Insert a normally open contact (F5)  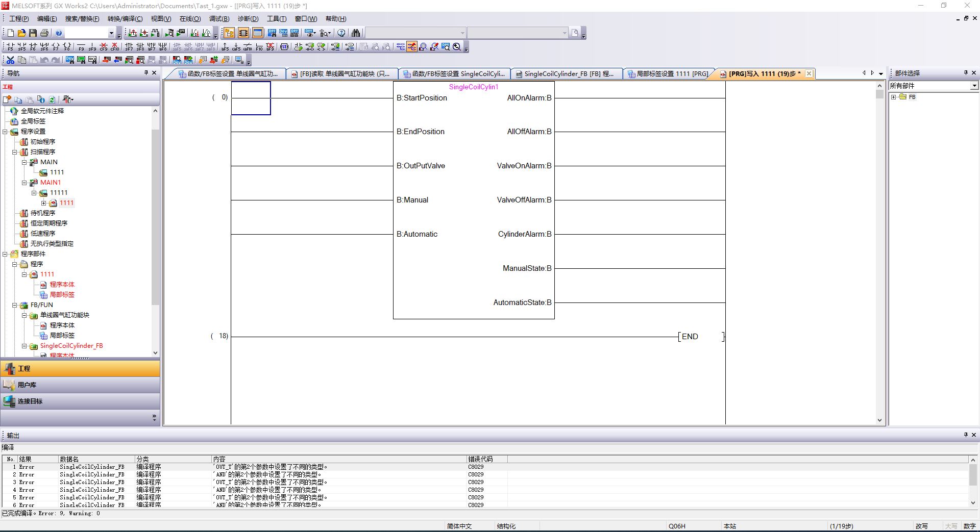10,47
